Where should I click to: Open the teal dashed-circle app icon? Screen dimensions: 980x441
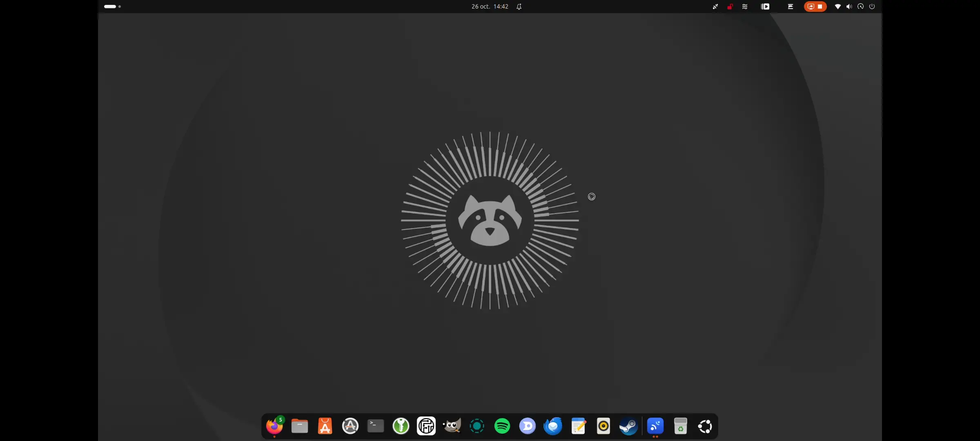point(477,426)
